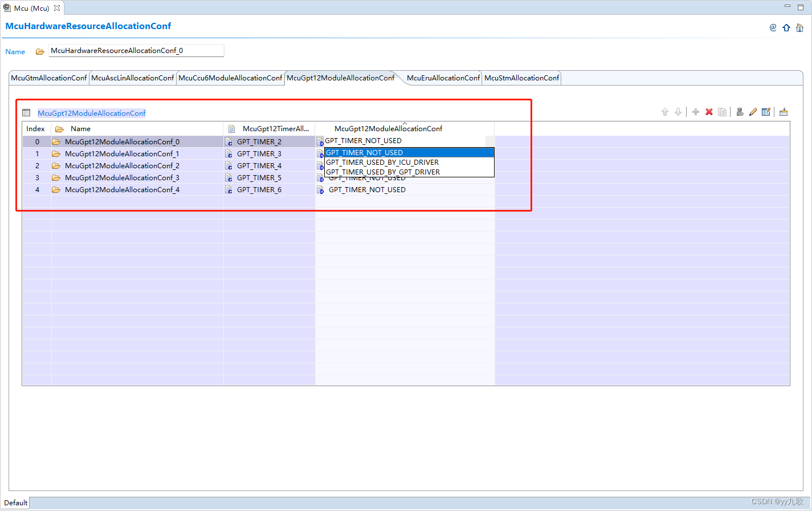Delete the selected element with the red X
This screenshot has width=812, height=511.
(709, 112)
